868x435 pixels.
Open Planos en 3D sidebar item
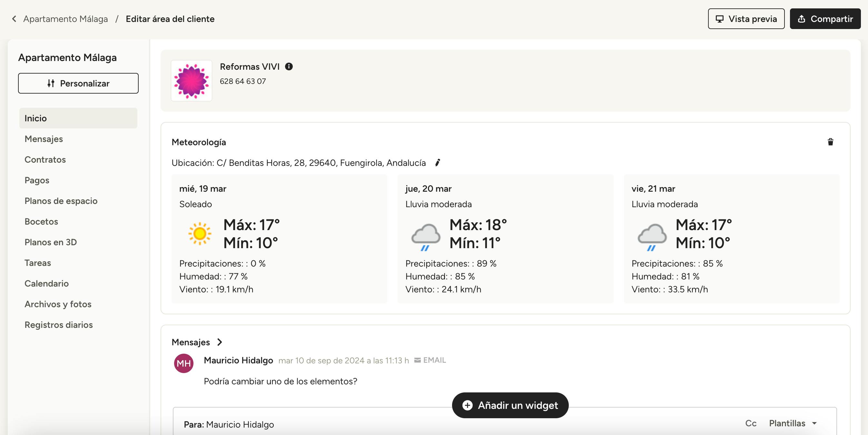(51, 242)
